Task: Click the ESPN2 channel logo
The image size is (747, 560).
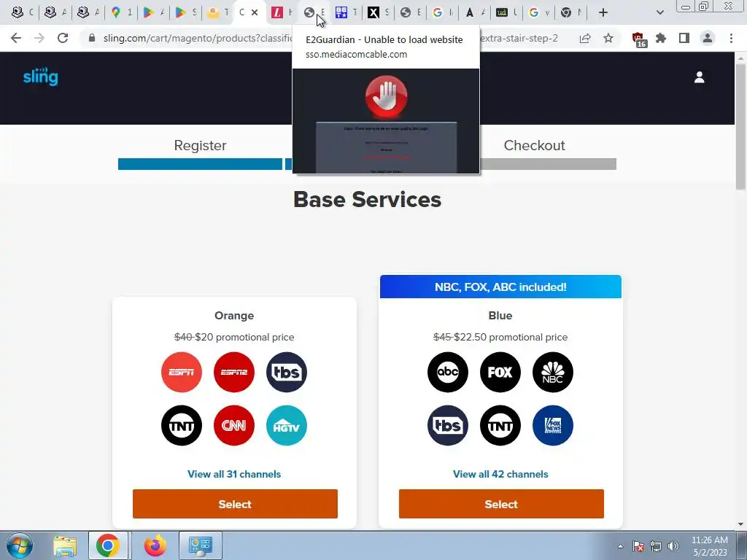Action: [x=234, y=372]
